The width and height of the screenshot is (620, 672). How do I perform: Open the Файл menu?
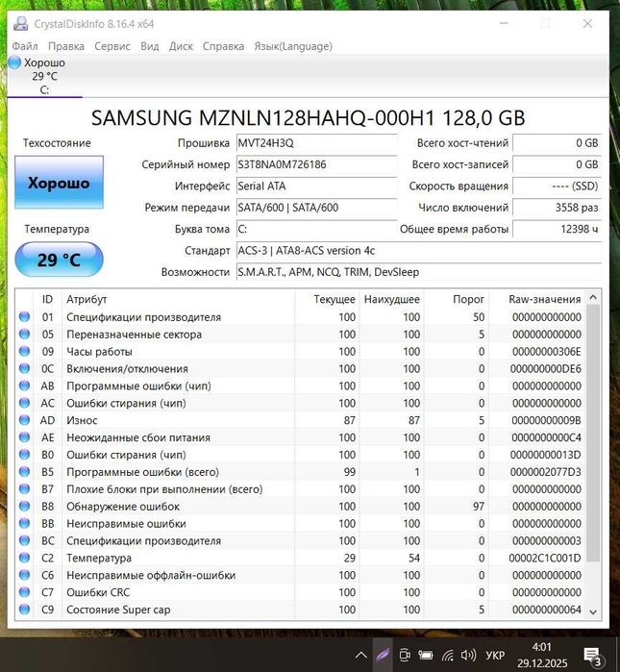[25, 46]
